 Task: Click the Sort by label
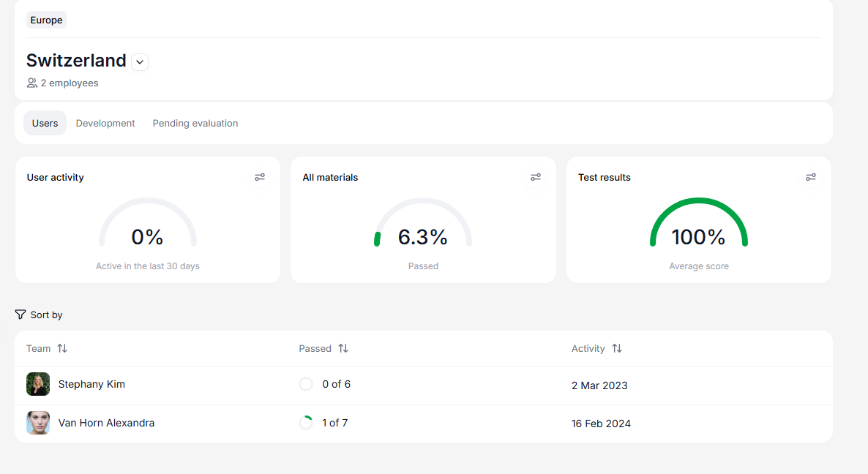click(46, 315)
